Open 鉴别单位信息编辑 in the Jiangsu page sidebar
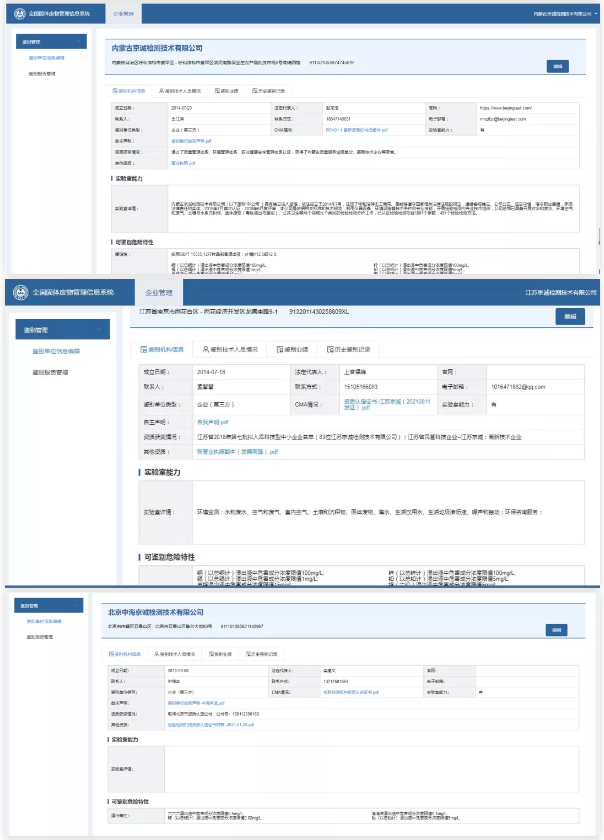604x840 pixels. pyautogui.click(x=56, y=351)
